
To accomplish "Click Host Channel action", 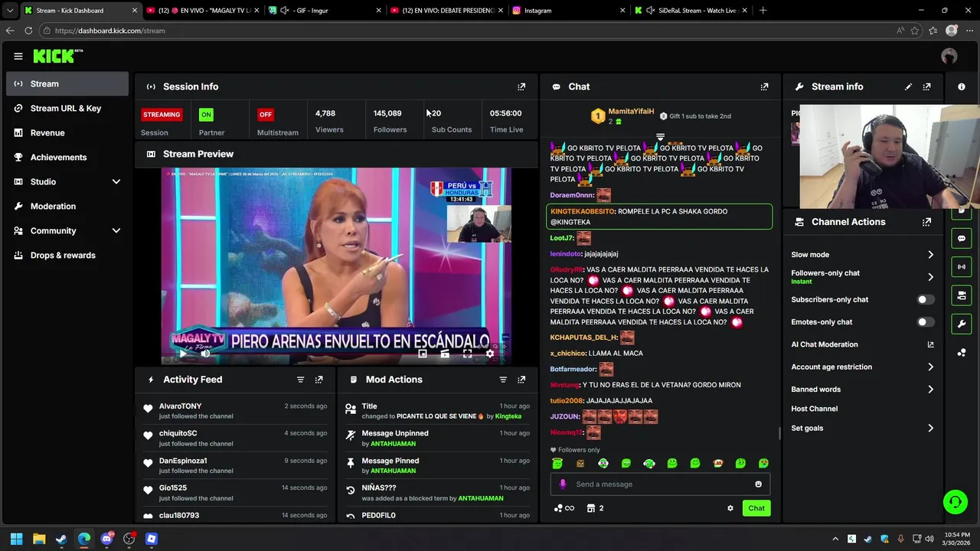I will [815, 409].
